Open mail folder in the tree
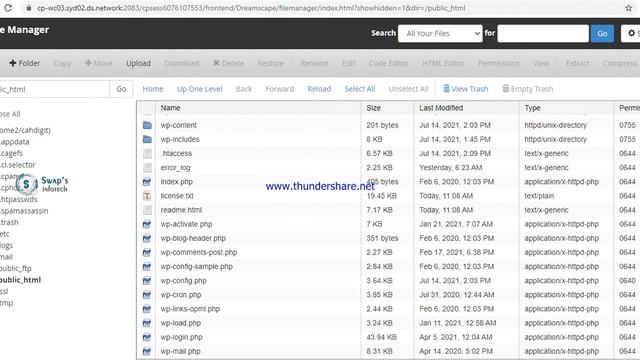 (6, 257)
